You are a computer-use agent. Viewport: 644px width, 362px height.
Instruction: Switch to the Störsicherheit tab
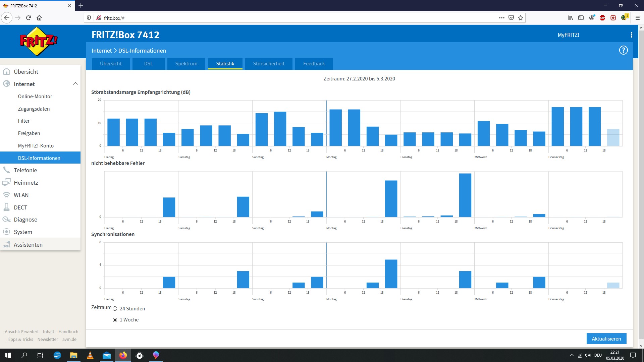[x=268, y=64]
